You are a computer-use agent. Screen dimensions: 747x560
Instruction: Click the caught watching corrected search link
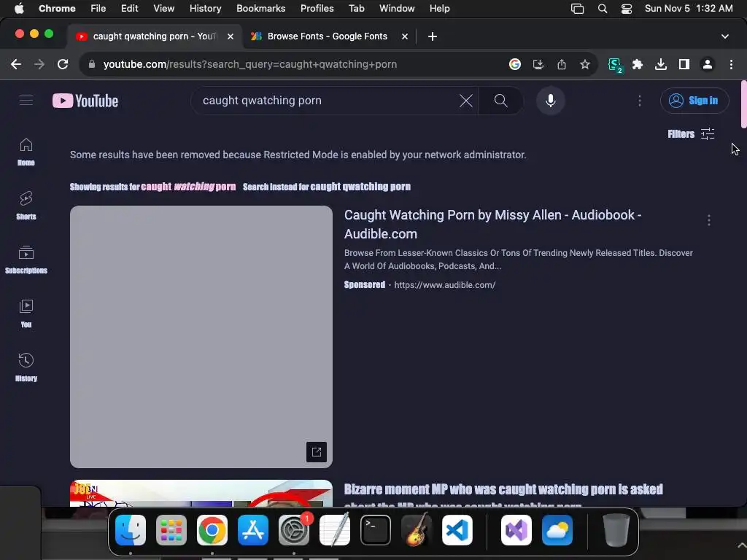(x=188, y=186)
